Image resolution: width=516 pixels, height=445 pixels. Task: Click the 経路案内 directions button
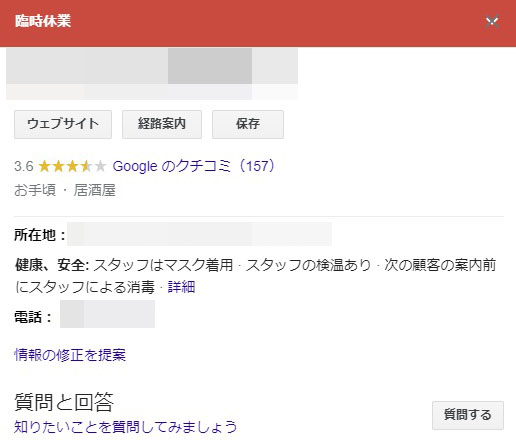tap(162, 124)
